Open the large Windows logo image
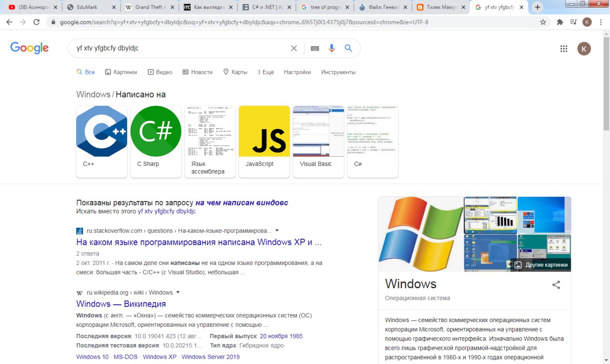The height and width of the screenshot is (364, 610). (421, 234)
